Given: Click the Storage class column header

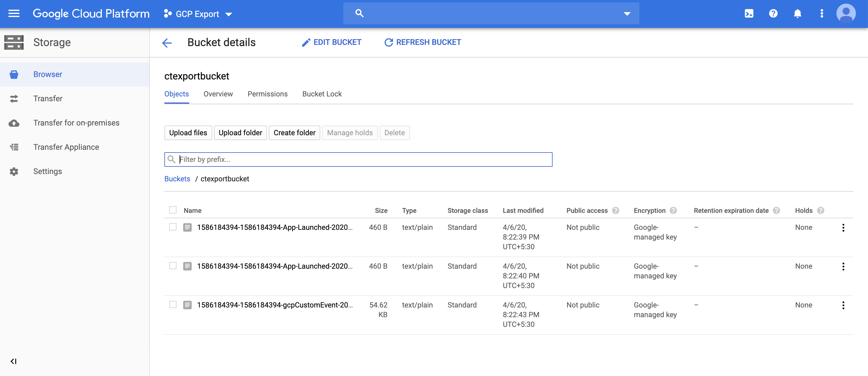Looking at the screenshot, I should pos(467,210).
